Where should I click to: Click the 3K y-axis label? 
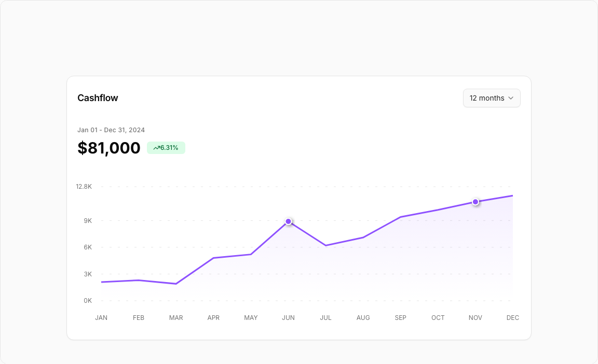coord(87,274)
